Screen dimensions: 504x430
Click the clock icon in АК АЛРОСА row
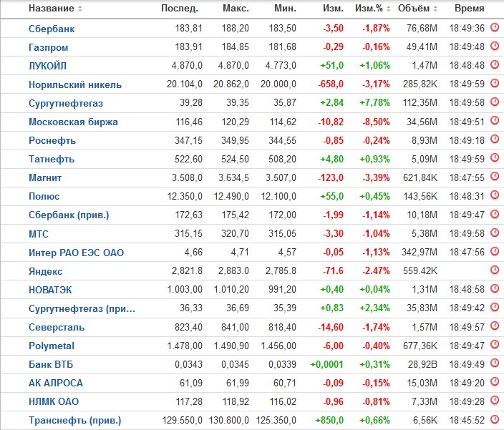click(495, 381)
